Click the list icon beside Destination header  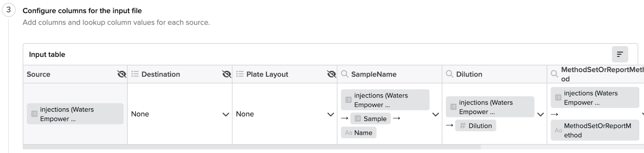click(135, 74)
